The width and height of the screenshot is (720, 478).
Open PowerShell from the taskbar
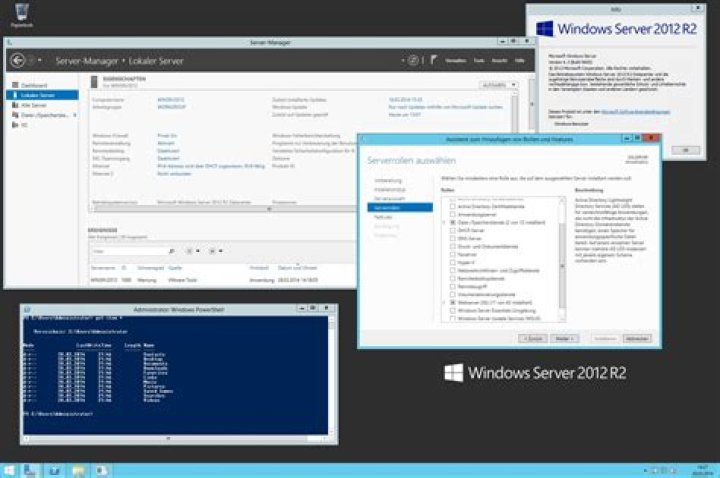54,470
